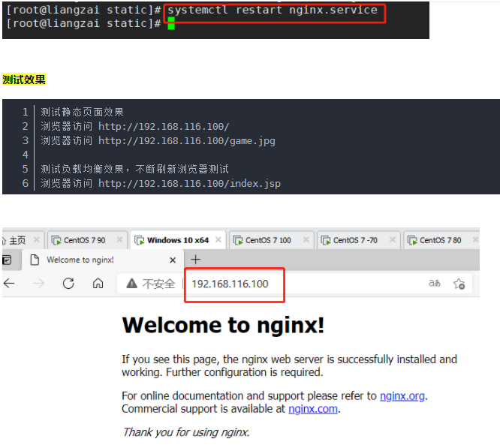Open the browser home page icon
500x448 pixels.
click(98, 283)
